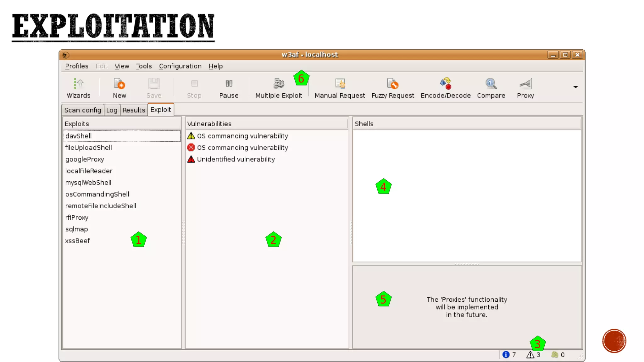Switch to the Scan config tab
This screenshot has width=644, height=362.
(x=82, y=110)
